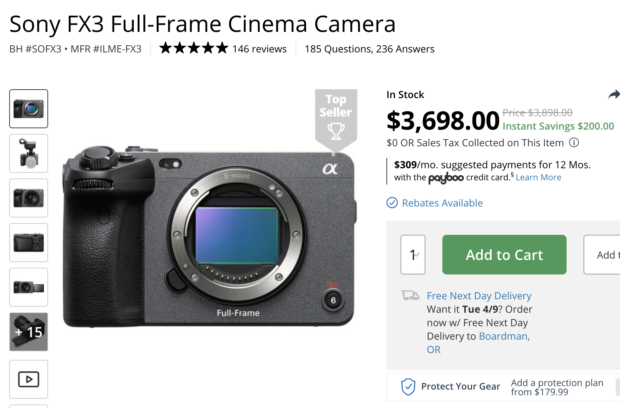Click the Protect Your Gear shield icon

tap(408, 386)
